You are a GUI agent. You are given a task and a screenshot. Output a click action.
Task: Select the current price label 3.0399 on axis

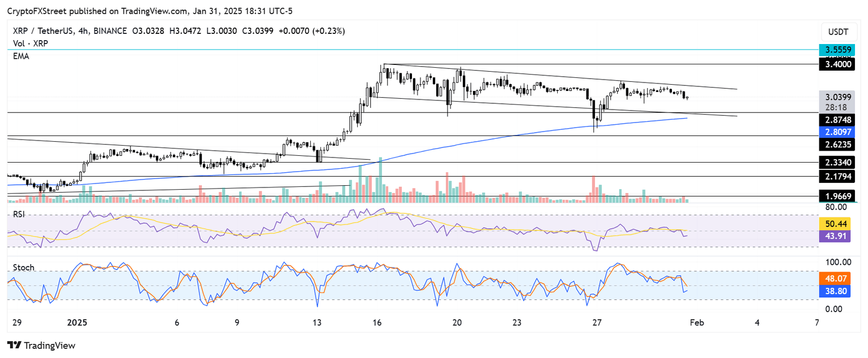coord(838,97)
